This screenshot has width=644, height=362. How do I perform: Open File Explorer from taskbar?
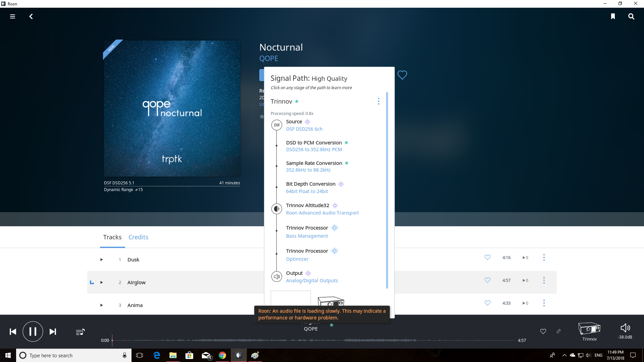[x=173, y=355]
